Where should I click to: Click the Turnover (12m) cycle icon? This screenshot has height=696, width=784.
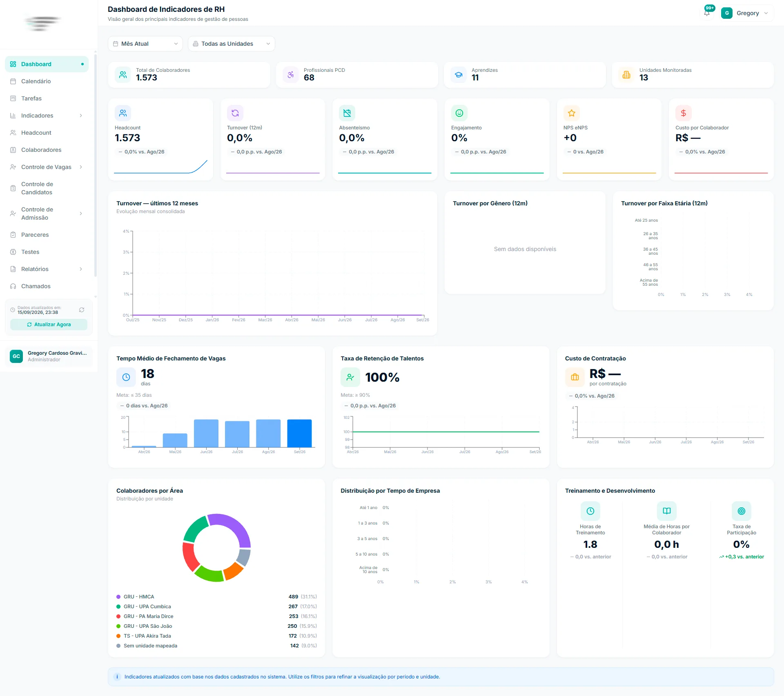[235, 113]
